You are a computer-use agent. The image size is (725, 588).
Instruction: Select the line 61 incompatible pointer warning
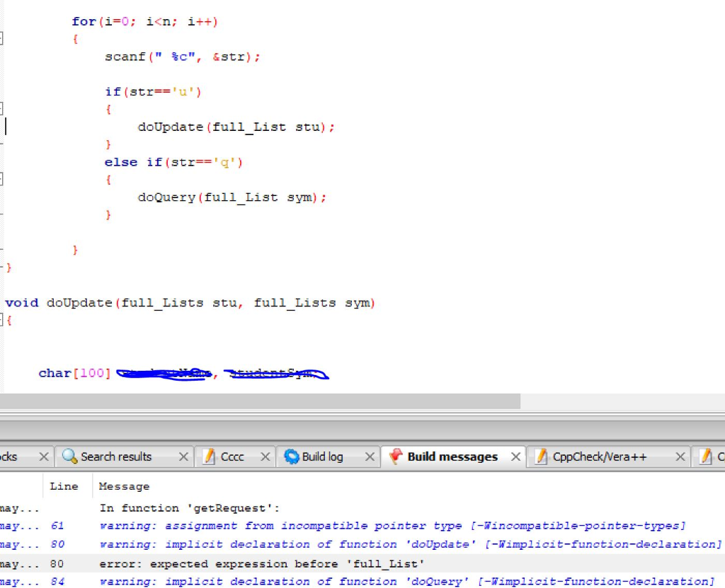354,526
